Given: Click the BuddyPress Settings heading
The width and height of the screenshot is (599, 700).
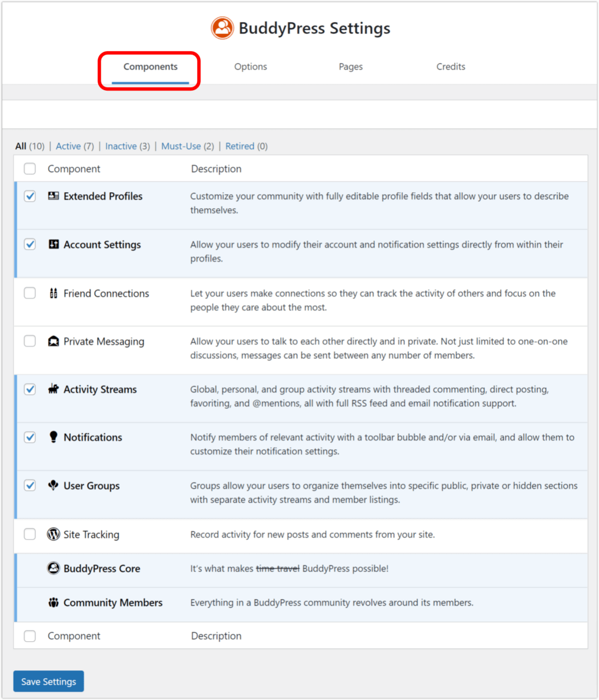Looking at the screenshot, I should pos(314,29).
